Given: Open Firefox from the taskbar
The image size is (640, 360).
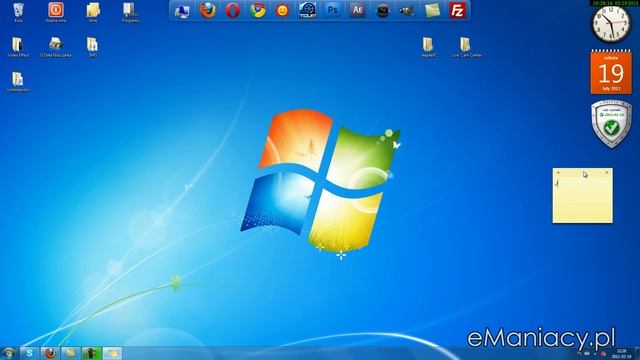Looking at the screenshot, I should [x=50, y=353].
